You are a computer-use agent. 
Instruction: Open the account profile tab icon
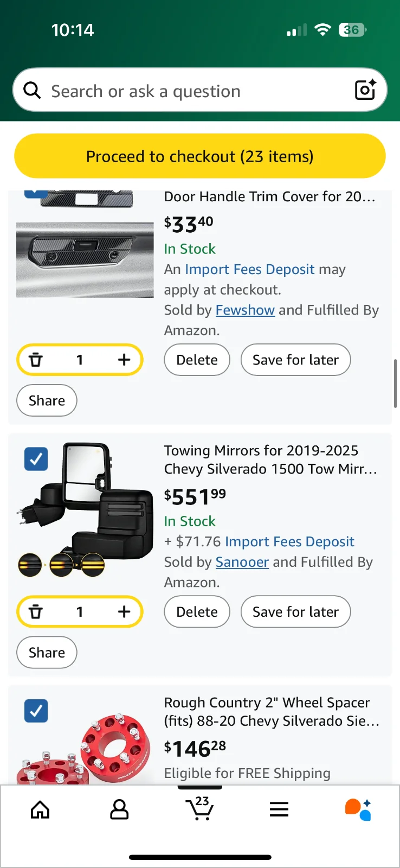click(x=119, y=809)
